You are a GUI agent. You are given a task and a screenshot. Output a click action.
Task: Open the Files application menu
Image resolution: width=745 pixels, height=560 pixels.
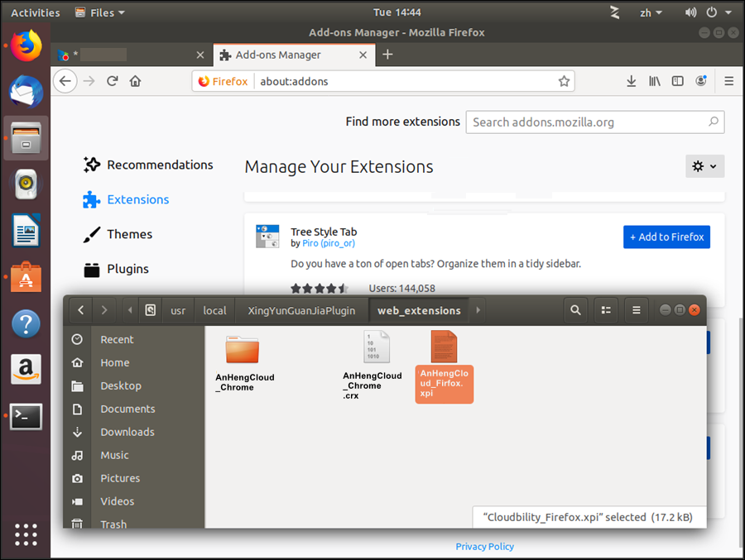[100, 12]
